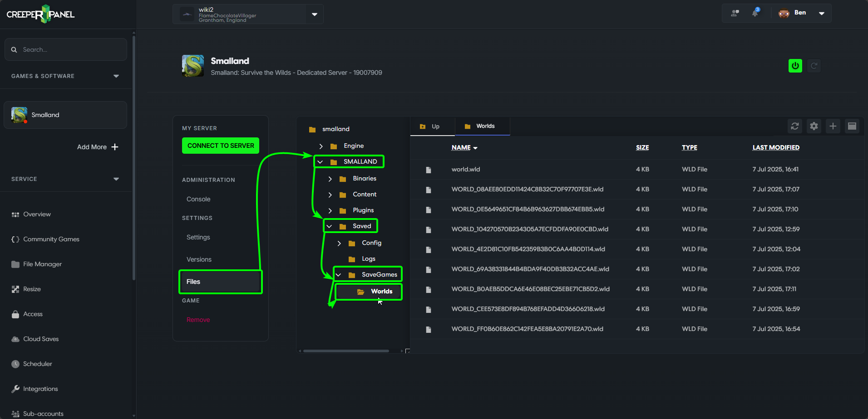Click file icon next to world.wld
868x419 pixels.
pos(428,170)
